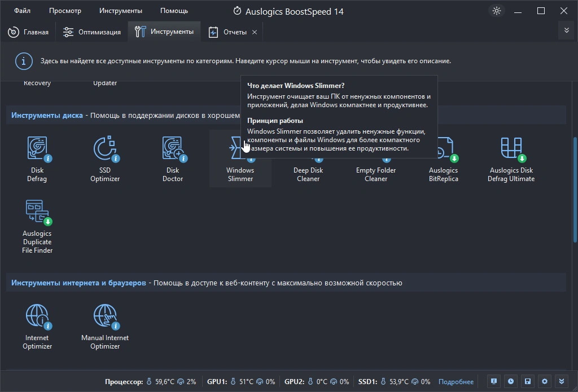Viewport: 578px width, 392px height.
Task: Open the Disk Doctor tool
Action: [173, 158]
